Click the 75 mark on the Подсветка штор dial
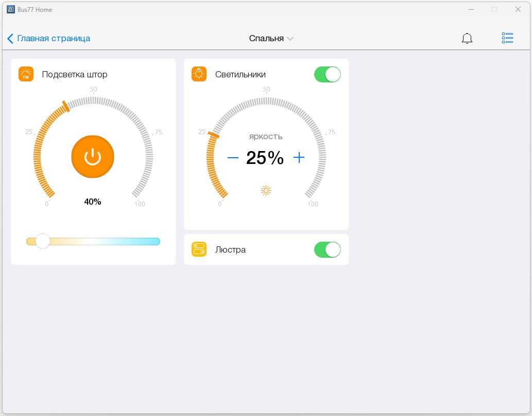The width and height of the screenshot is (532, 416). pyautogui.click(x=158, y=132)
